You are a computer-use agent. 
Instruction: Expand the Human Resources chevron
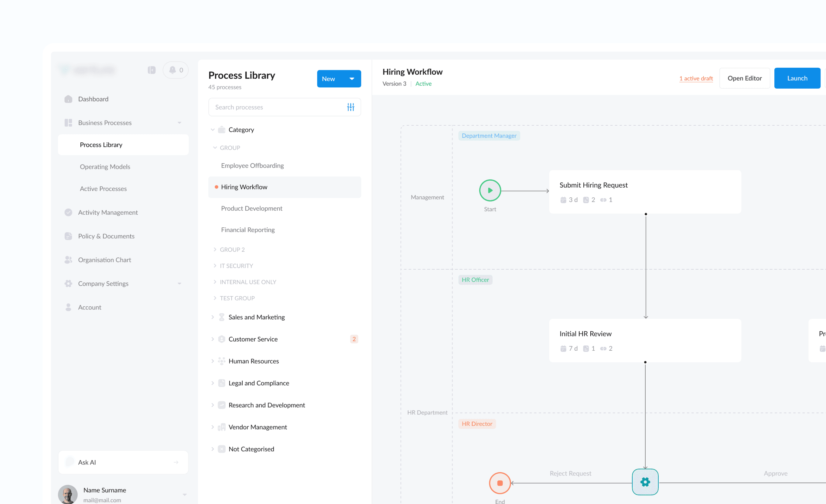(x=213, y=361)
